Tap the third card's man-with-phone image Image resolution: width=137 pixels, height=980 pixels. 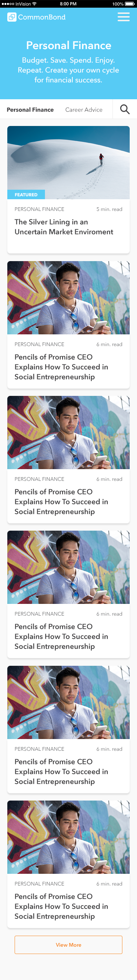coord(68,432)
